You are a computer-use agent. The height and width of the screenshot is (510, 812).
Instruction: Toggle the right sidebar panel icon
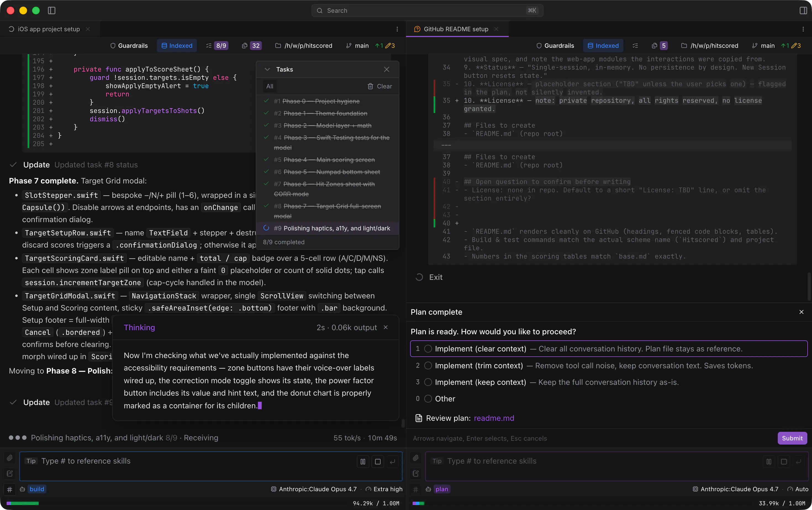pos(803,10)
